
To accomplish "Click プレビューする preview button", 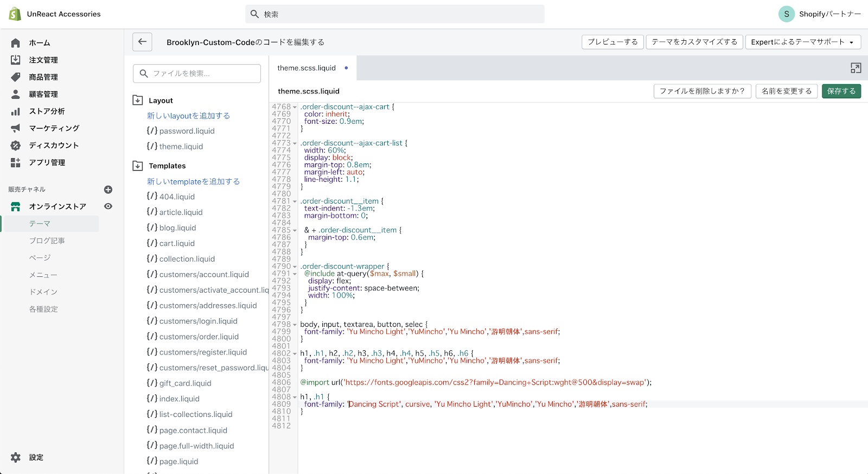I will pos(612,42).
